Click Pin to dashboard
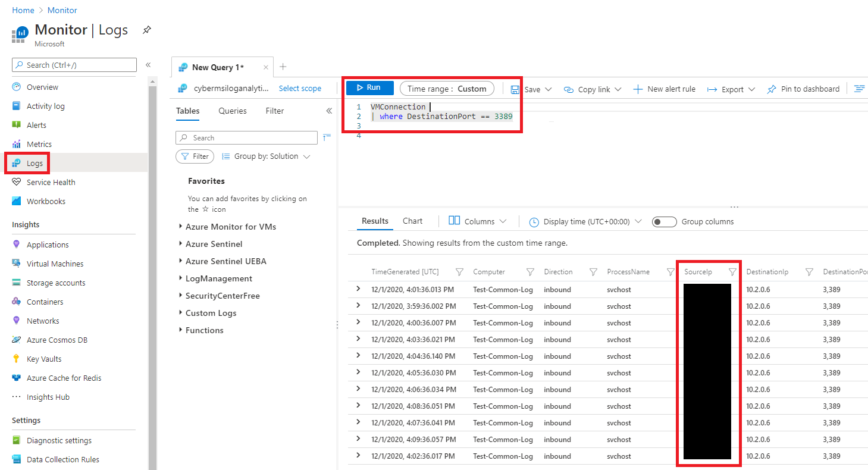Viewport: 868px width, 470px height. (803, 89)
